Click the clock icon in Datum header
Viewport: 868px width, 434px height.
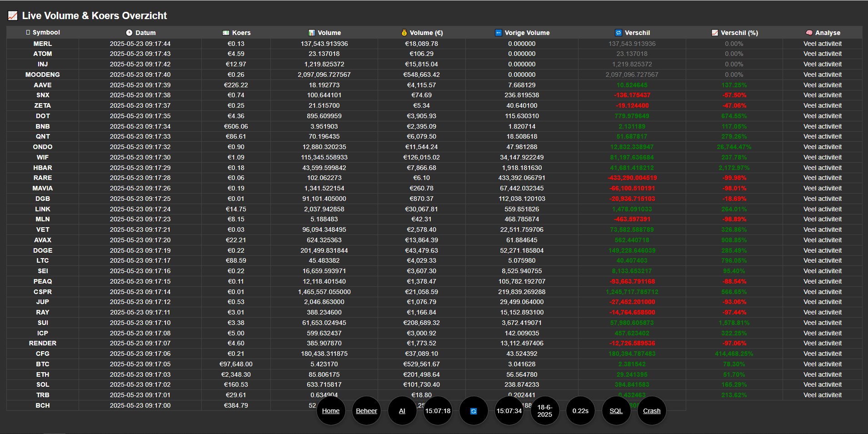pos(129,33)
